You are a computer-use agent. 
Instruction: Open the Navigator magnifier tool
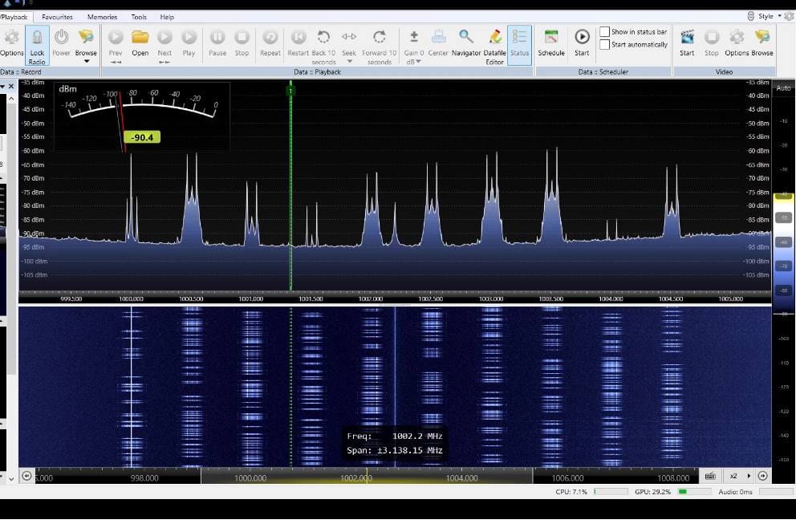pyautogui.click(x=466, y=43)
